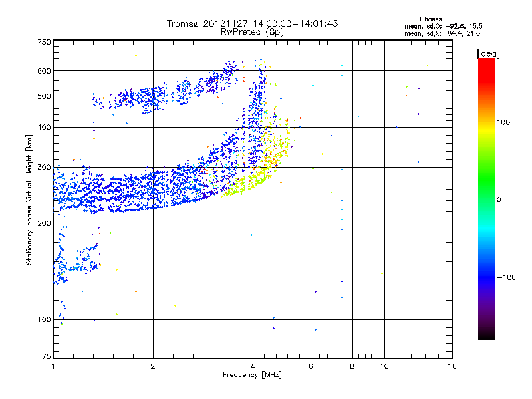Click the colorbar '100' tick label
This screenshot has width=532, height=399.
pyautogui.click(x=503, y=122)
